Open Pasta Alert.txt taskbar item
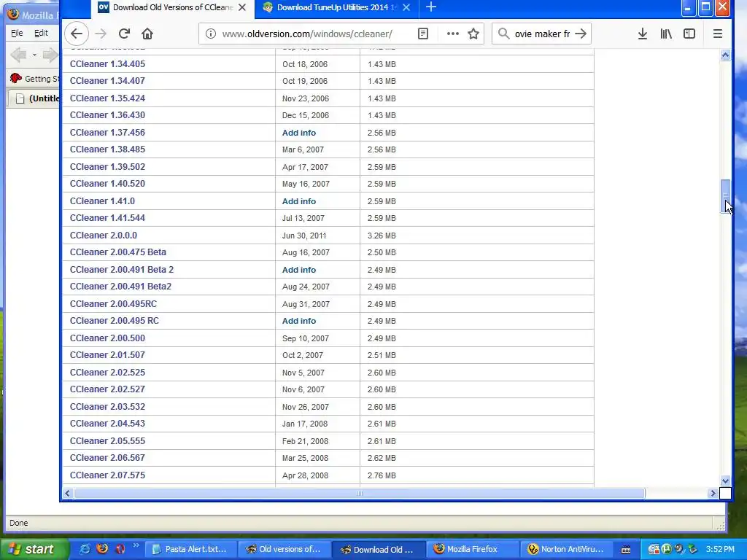 (190, 549)
